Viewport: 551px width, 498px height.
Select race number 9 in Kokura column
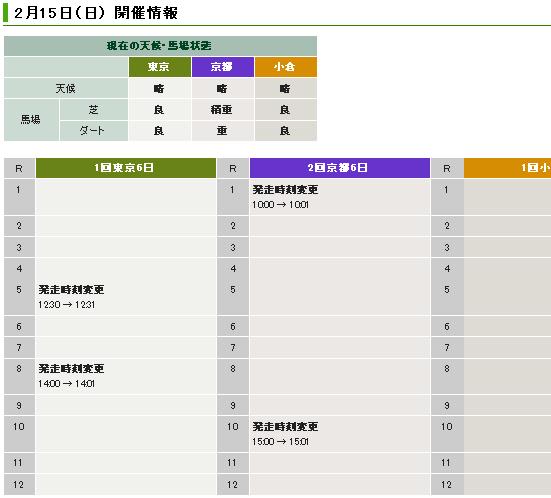tap(447, 406)
